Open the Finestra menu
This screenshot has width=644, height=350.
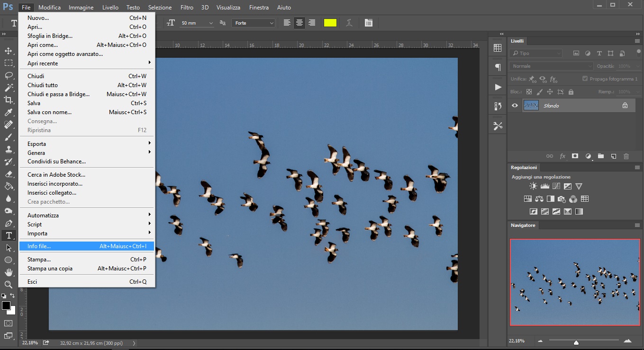point(259,8)
